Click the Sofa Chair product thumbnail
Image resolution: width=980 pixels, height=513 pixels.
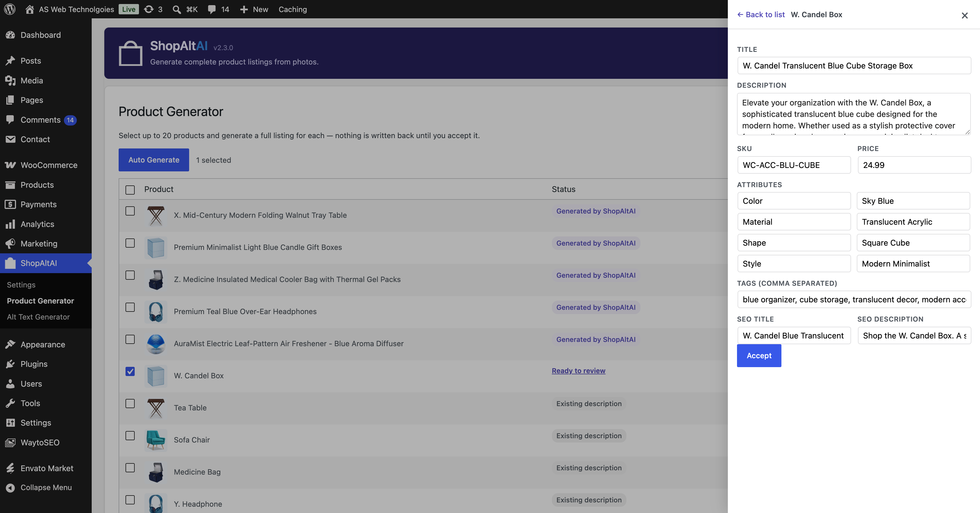(156, 440)
